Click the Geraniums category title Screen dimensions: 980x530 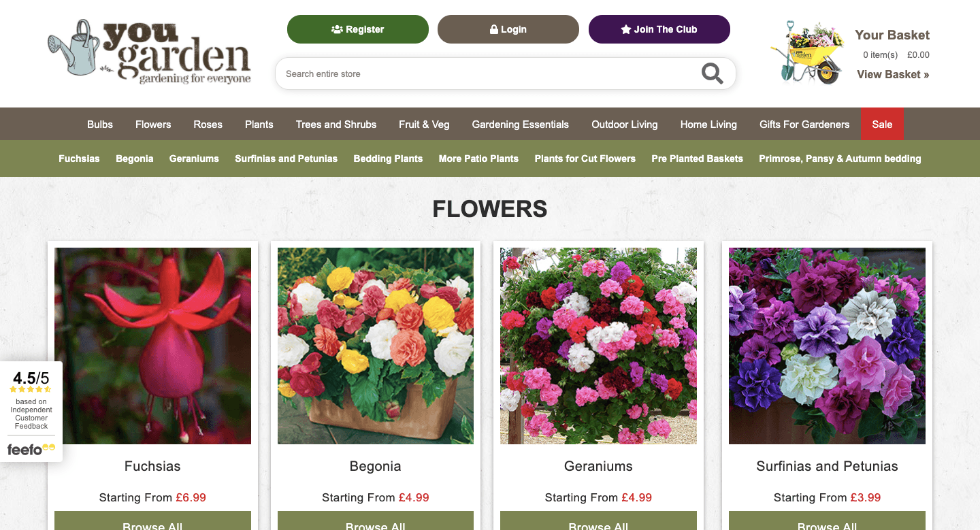click(x=598, y=467)
